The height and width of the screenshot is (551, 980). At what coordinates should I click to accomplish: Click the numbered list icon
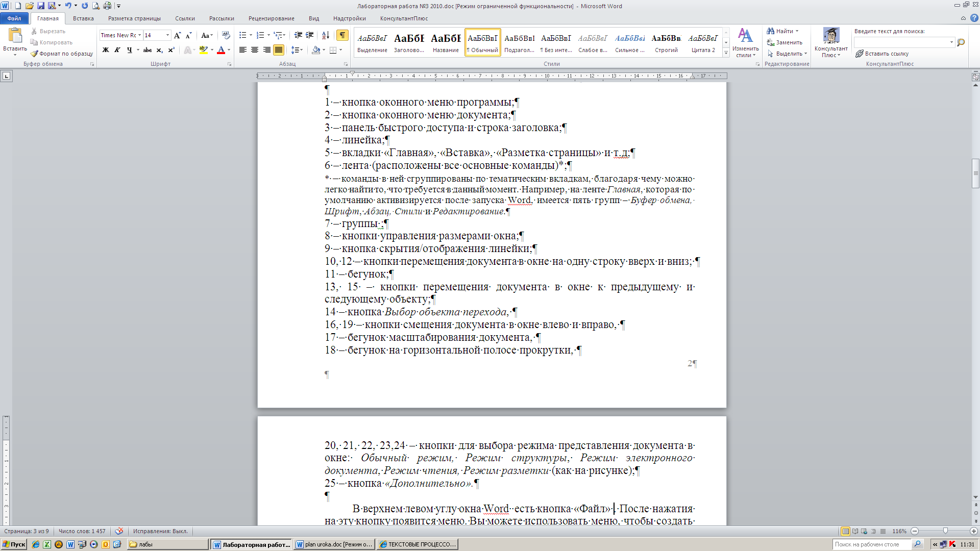point(260,35)
